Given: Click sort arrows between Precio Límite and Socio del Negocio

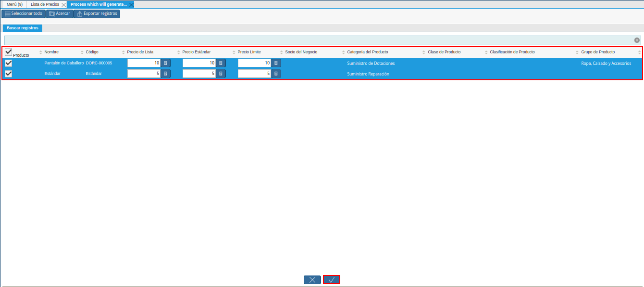Looking at the screenshot, I should [x=281, y=52].
